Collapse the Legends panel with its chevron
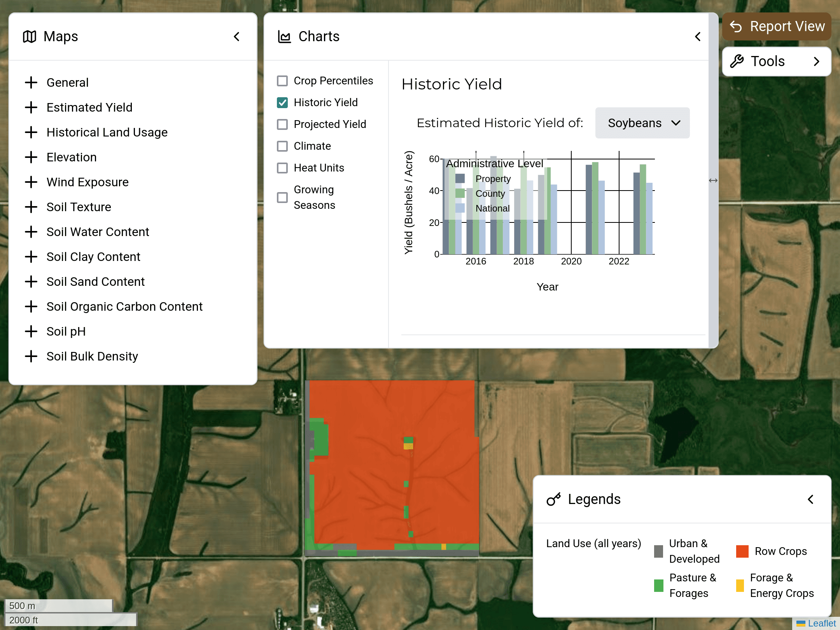 coord(810,499)
